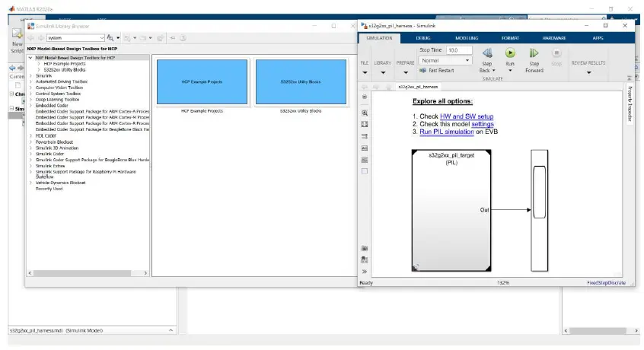Click the FixedStepDiscrete solver link
Viewport: 644px width, 350px height.
(606, 283)
